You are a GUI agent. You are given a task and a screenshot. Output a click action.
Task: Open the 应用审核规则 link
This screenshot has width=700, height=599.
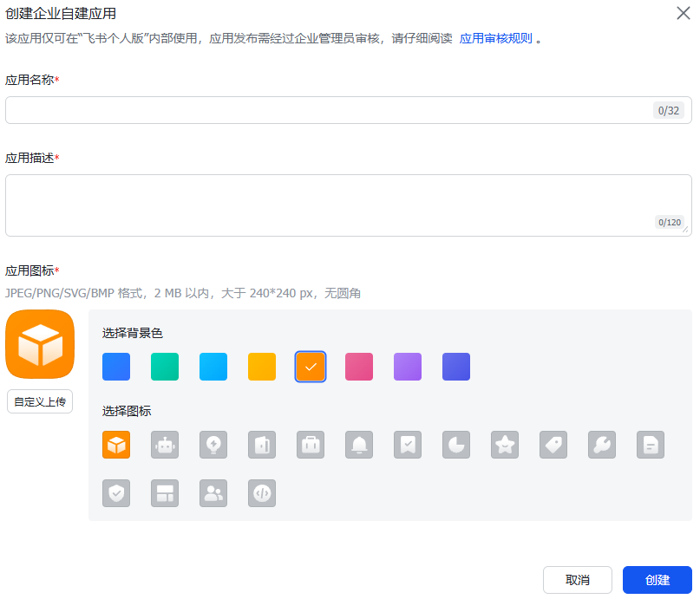(496, 39)
